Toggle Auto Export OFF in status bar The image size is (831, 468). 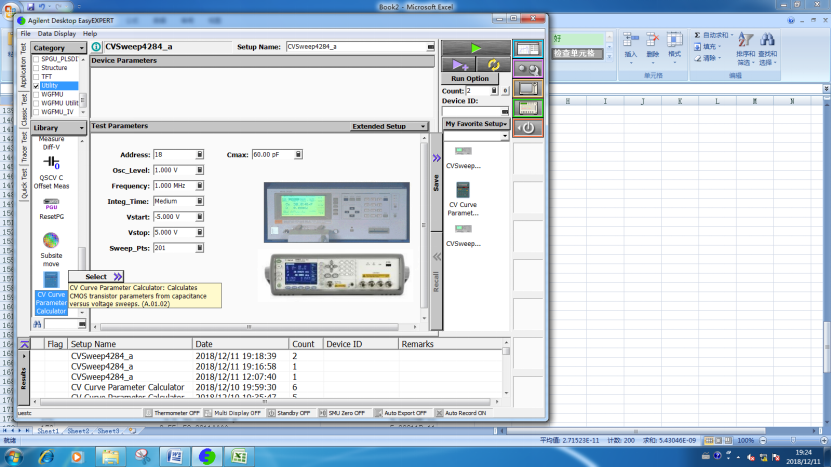click(x=401, y=413)
